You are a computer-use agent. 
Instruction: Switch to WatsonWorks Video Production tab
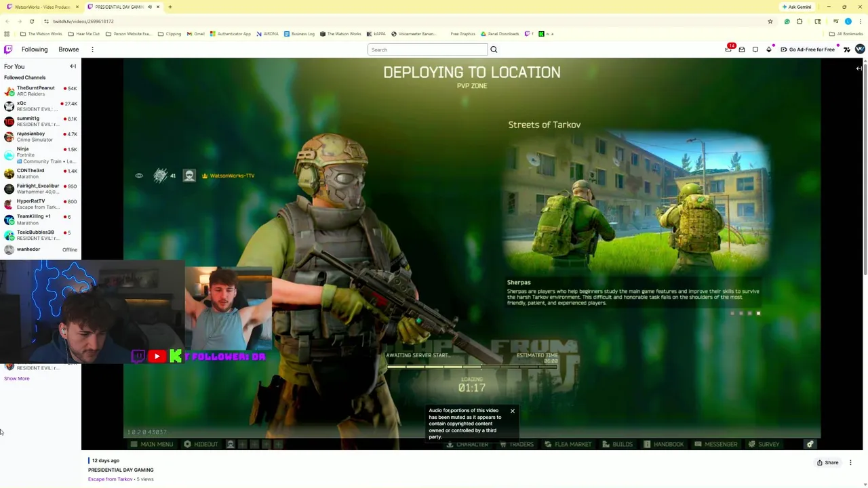43,7
